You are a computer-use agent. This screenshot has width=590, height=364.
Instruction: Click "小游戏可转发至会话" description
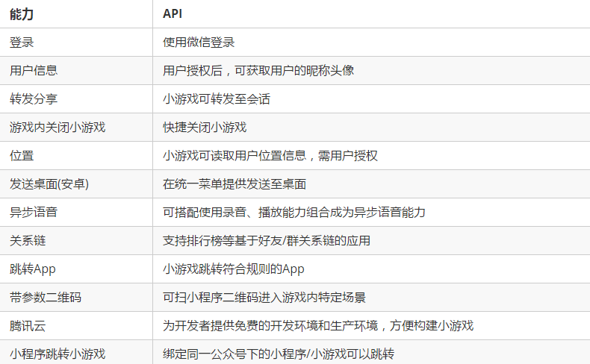pos(217,98)
